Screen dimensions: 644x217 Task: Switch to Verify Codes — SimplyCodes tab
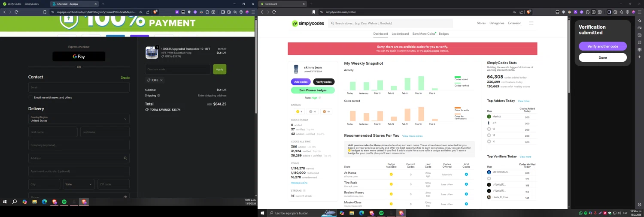(23, 4)
